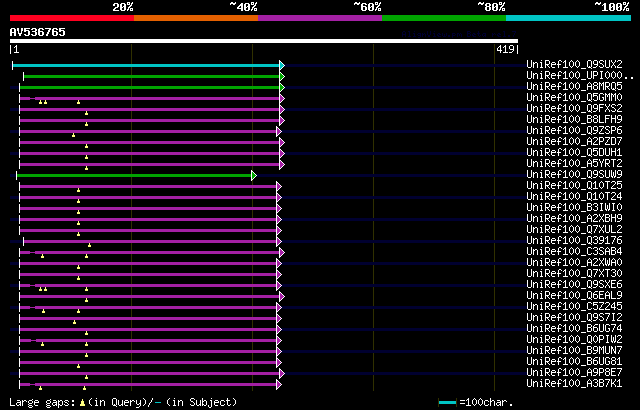This screenshot has height=410, width=640.
Task: Click the purple identity legend color segment
Action: click(320, 18)
